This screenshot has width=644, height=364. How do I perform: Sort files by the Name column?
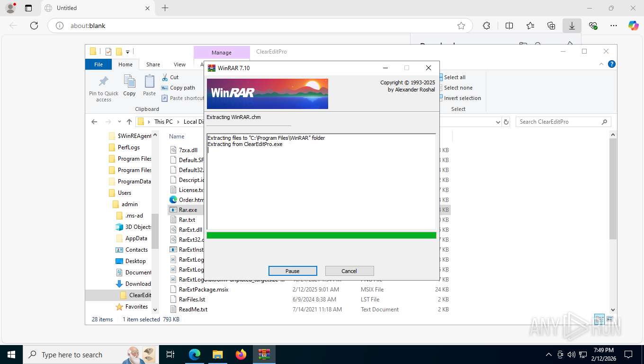point(177,136)
